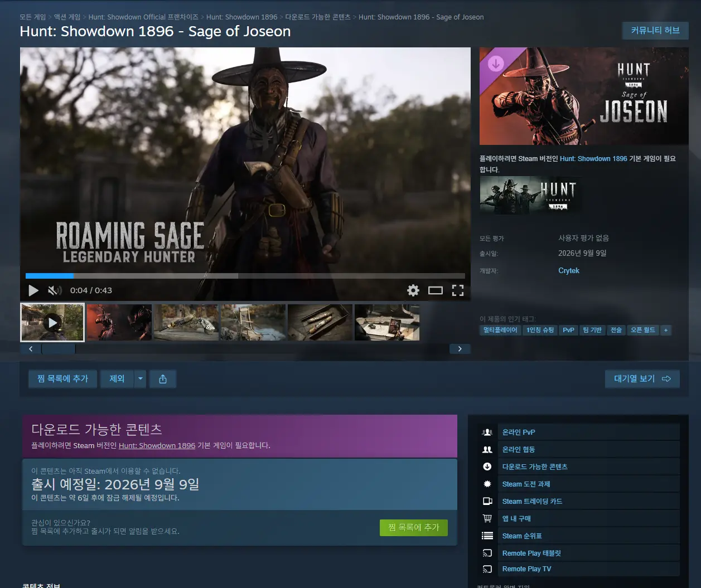Open Sage of Joseon breadcrumb link
Viewport: 701px width, 588px height.
(x=421, y=17)
